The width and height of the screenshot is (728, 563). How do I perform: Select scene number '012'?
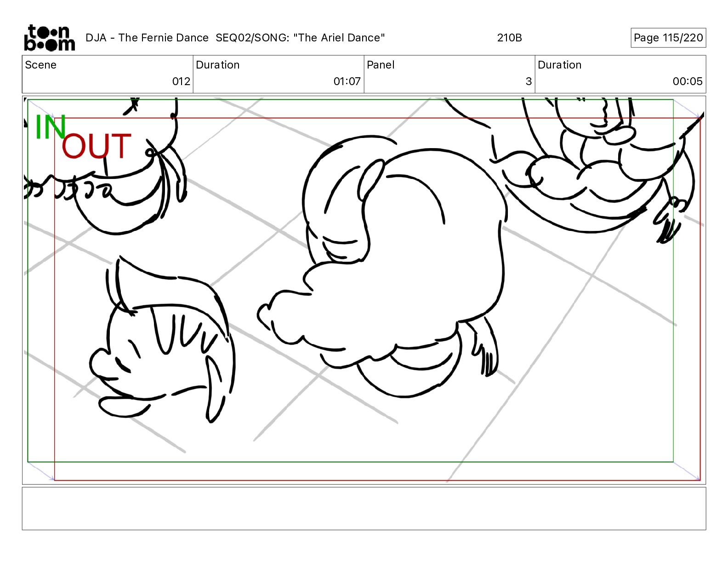point(181,81)
